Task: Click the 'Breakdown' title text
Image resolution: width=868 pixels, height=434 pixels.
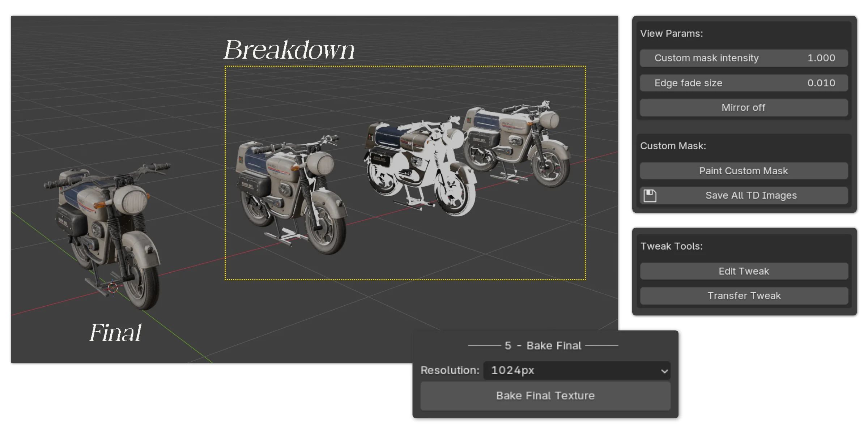Action: [x=289, y=50]
